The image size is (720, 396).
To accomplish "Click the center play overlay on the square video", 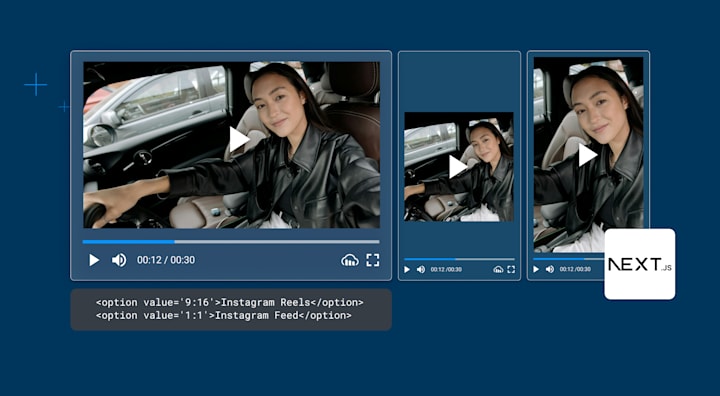I will tap(457, 167).
